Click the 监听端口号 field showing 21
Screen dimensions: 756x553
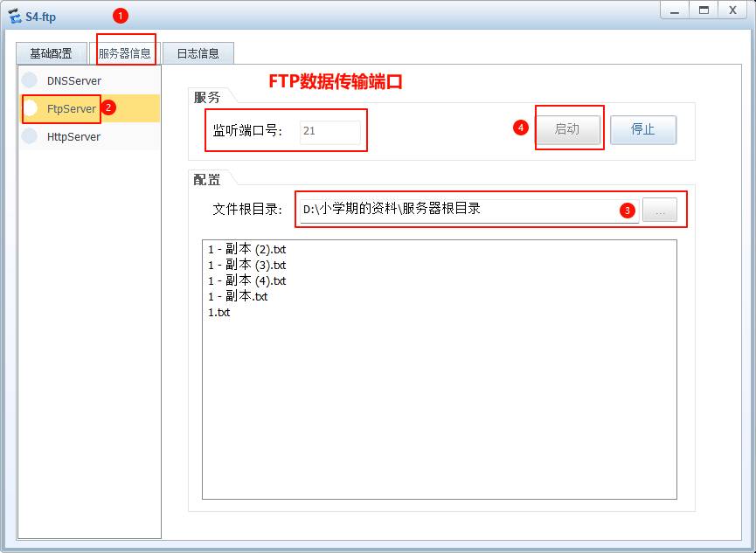329,132
